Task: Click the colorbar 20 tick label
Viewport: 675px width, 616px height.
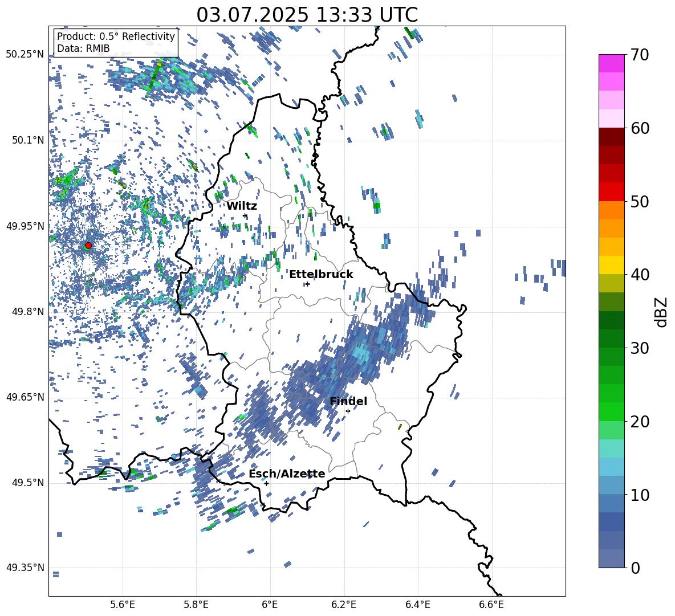Action: coord(640,422)
